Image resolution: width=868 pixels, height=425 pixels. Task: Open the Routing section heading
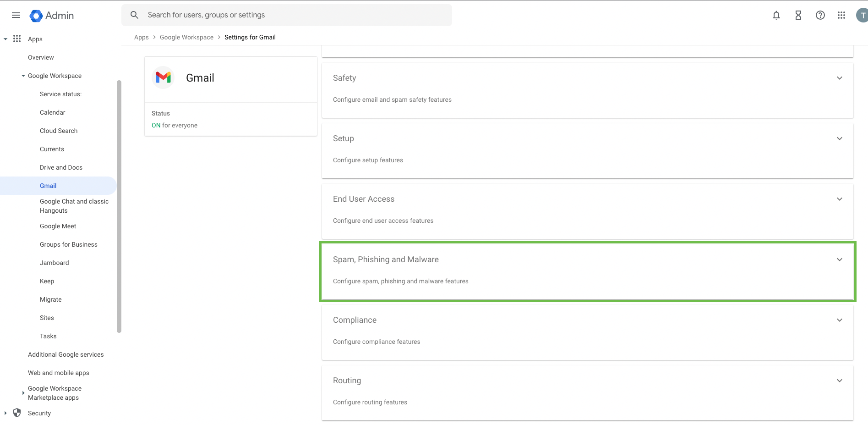347,381
